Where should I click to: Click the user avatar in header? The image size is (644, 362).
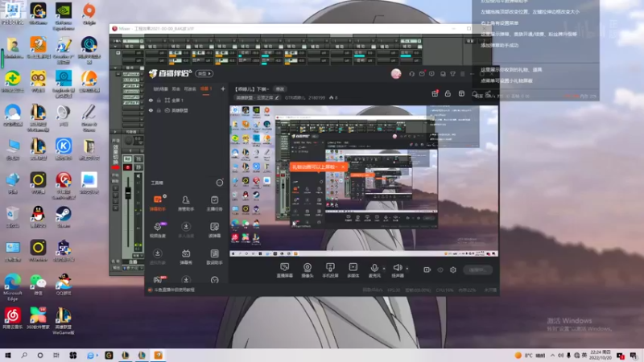[x=396, y=73]
